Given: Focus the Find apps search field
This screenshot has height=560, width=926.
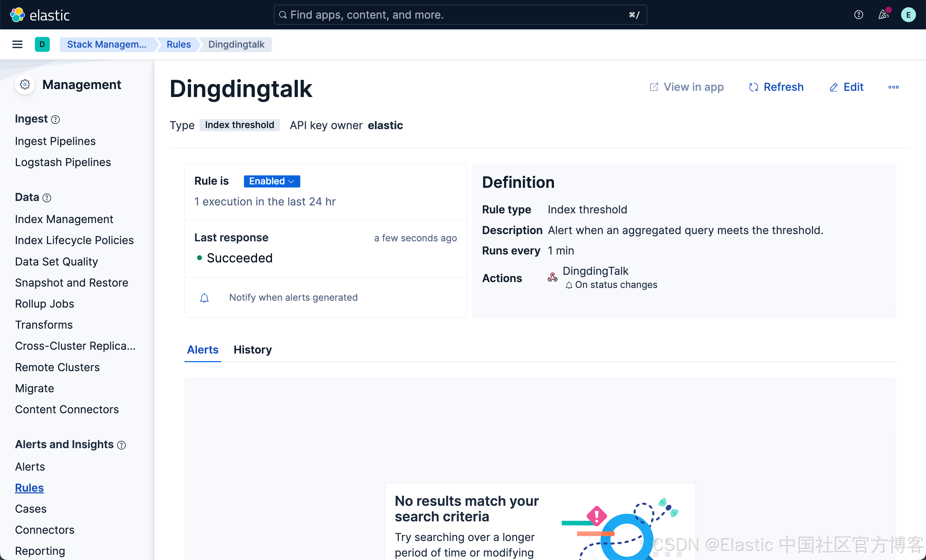Looking at the screenshot, I should click(x=460, y=15).
